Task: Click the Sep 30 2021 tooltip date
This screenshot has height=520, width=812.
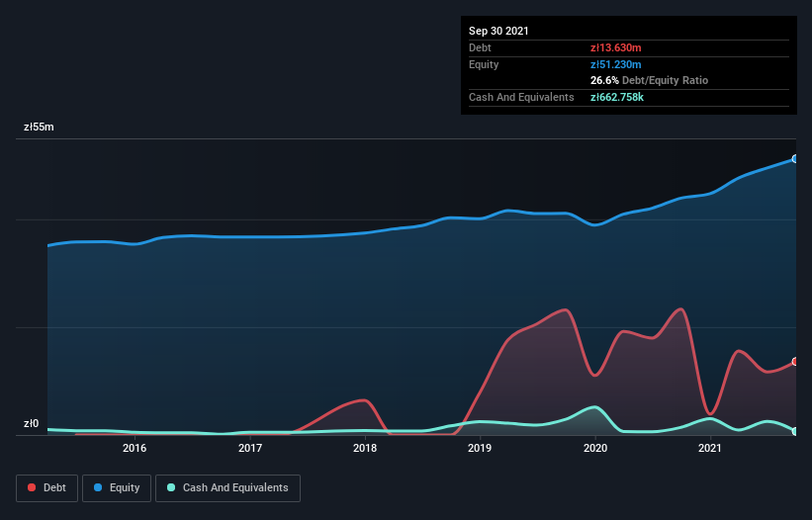Action: point(498,31)
